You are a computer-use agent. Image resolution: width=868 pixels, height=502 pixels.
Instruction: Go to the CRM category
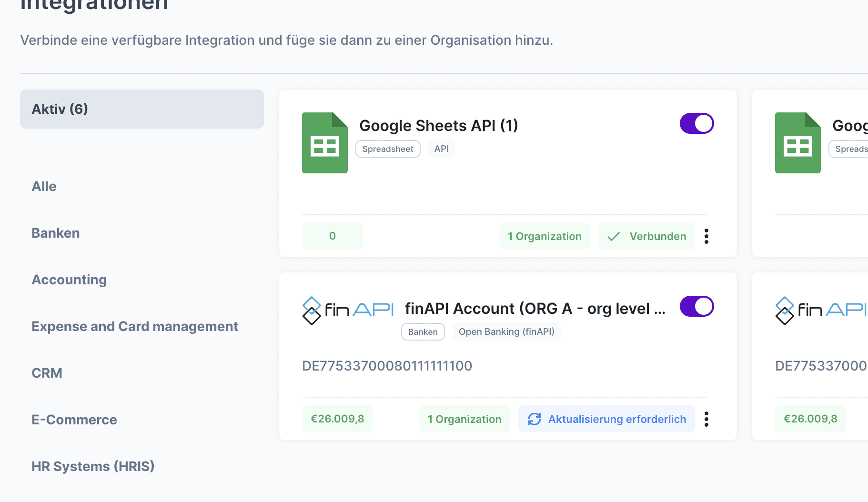[x=47, y=373]
